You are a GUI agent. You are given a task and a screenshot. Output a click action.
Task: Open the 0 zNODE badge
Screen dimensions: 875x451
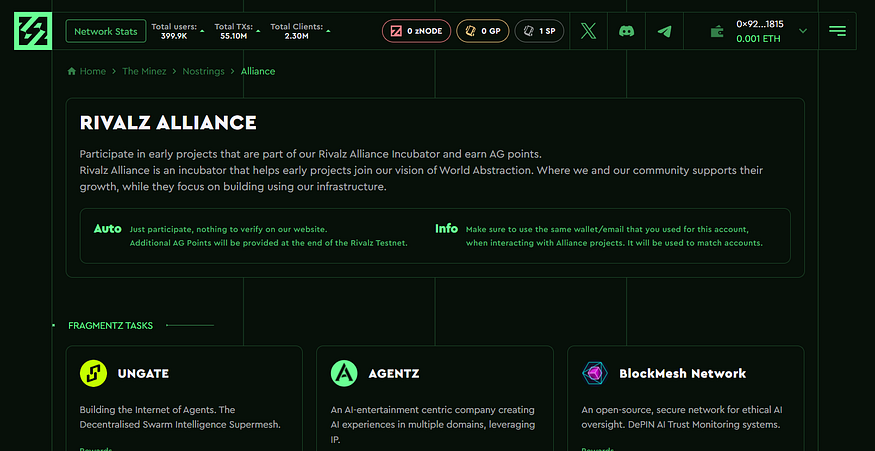(x=416, y=31)
